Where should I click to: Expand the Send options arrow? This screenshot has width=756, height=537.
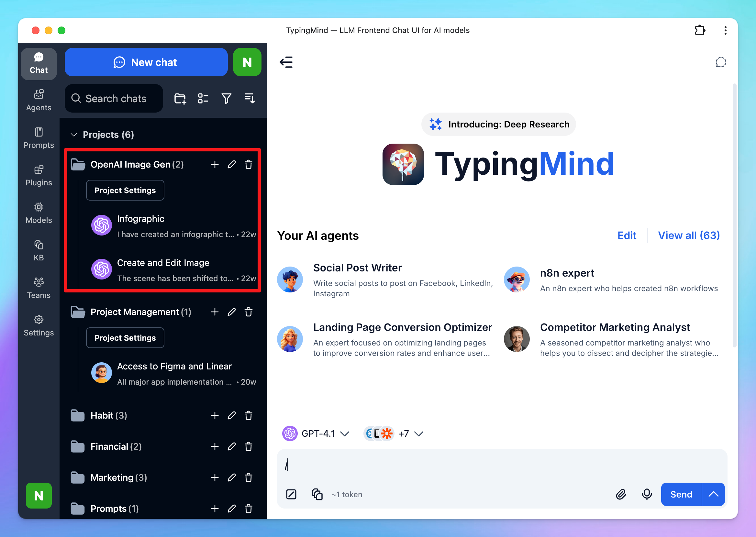(713, 494)
